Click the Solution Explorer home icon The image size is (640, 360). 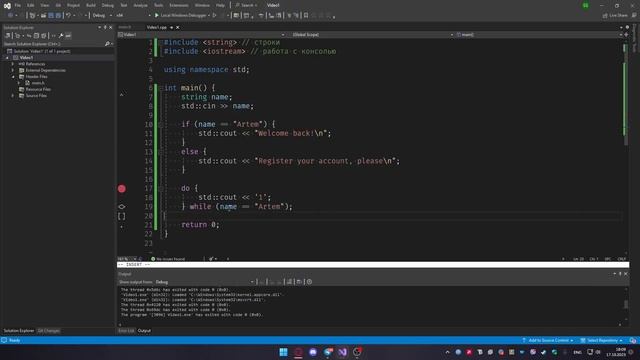point(8,36)
